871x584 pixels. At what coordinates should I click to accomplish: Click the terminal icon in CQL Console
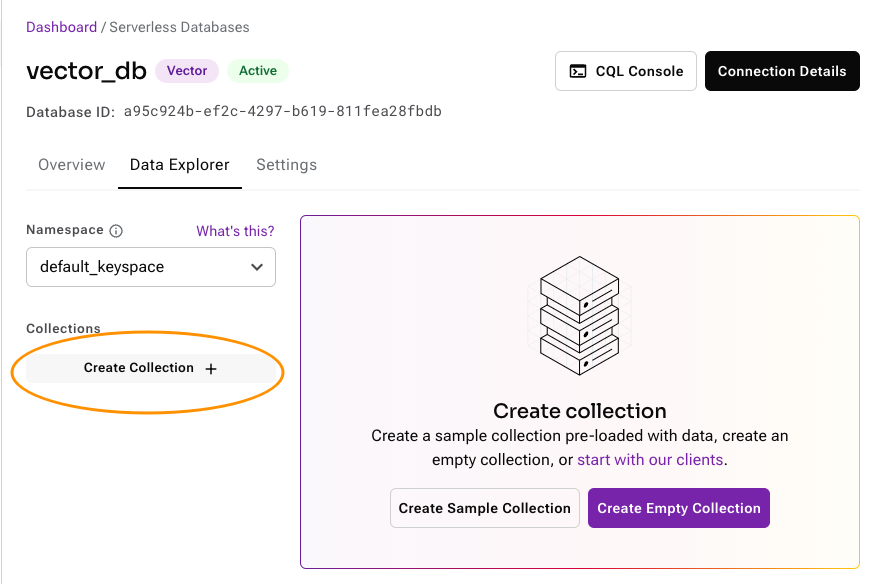[x=578, y=71]
